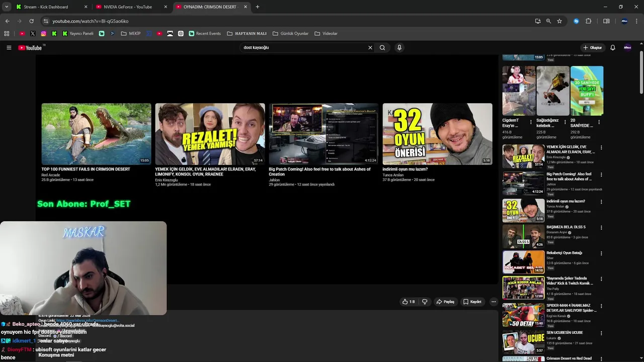The width and height of the screenshot is (644, 362).
Task: Like the video with thumbs up
Action: tap(409, 302)
